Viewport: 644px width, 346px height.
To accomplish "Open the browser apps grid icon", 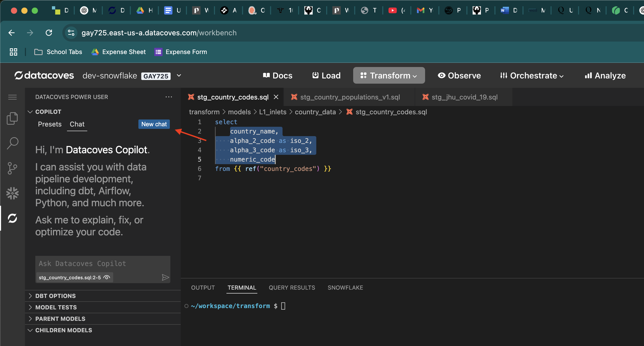I will 13,52.
